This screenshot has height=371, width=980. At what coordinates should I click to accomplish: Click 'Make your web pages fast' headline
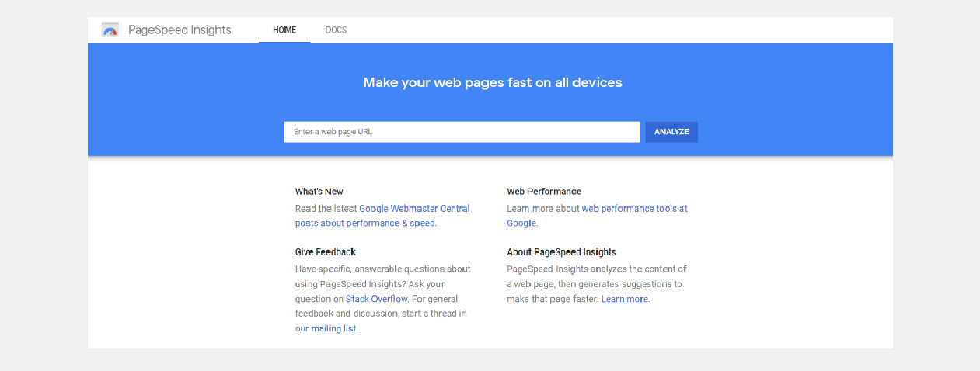(x=493, y=82)
